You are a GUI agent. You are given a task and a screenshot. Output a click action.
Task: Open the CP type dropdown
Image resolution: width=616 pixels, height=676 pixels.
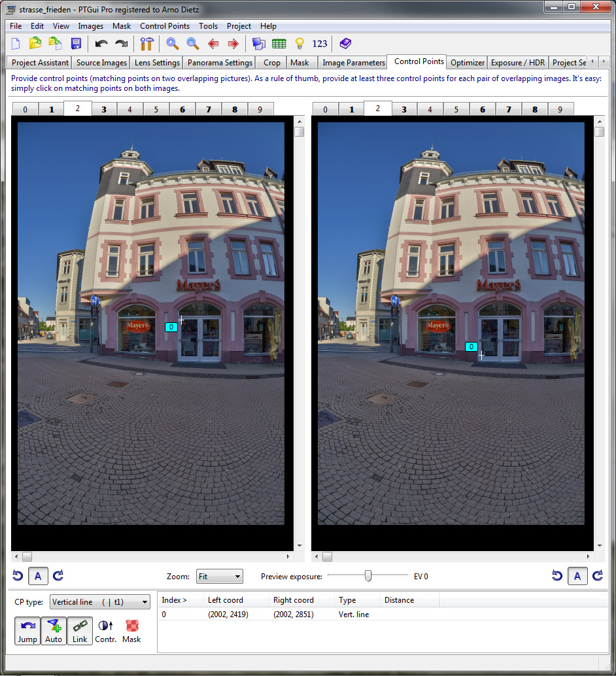pyautogui.click(x=101, y=602)
